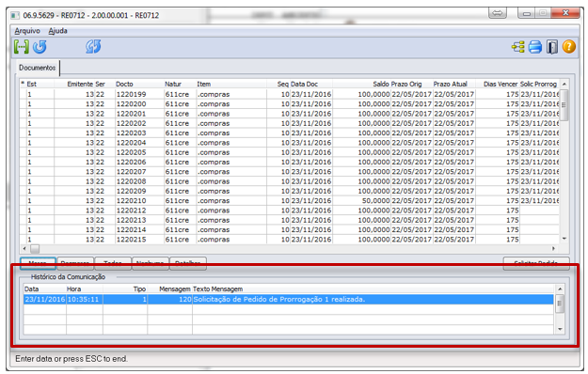Screen dimensions: 588x374
Task: Click the single blue refresh arrow icon
Action: pos(40,47)
